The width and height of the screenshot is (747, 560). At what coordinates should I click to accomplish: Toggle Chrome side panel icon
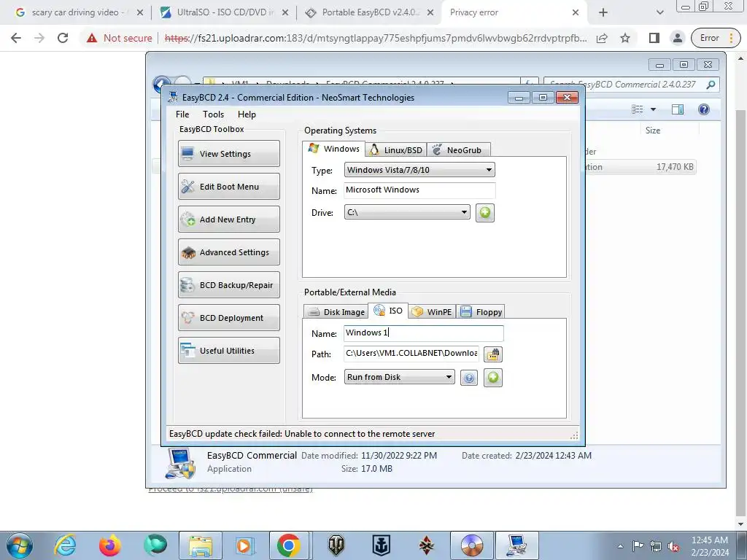pyautogui.click(x=654, y=38)
